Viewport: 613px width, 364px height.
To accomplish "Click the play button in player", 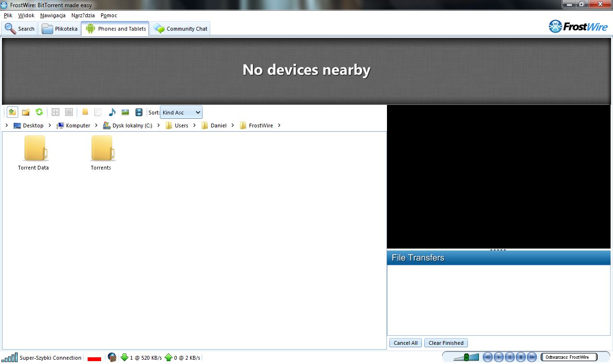I will [x=499, y=357].
